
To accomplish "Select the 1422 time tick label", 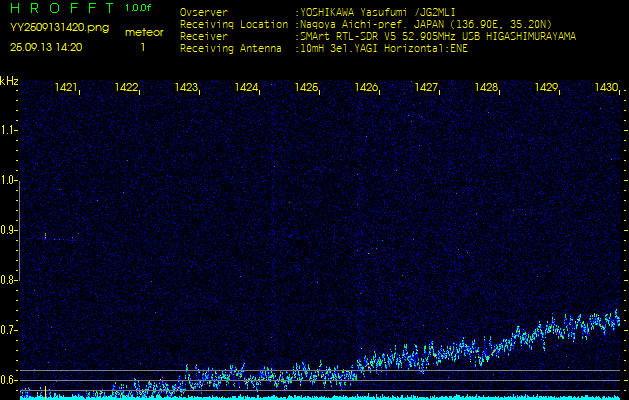I will (x=127, y=88).
